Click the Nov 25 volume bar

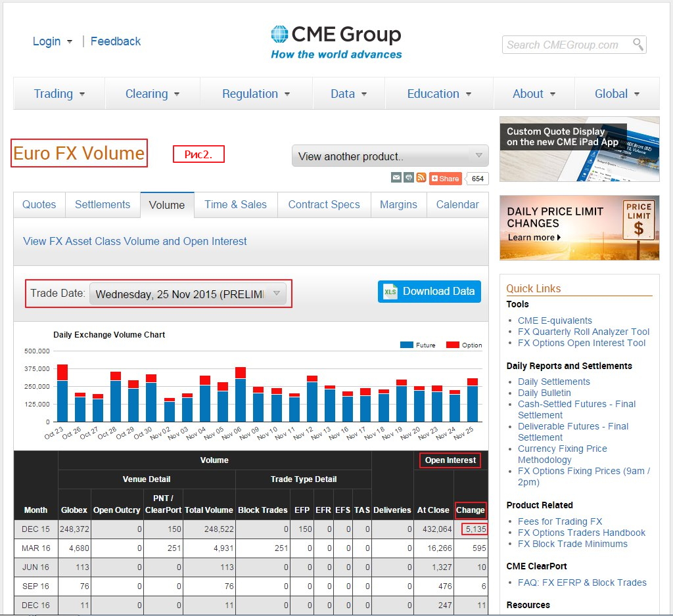point(473,400)
